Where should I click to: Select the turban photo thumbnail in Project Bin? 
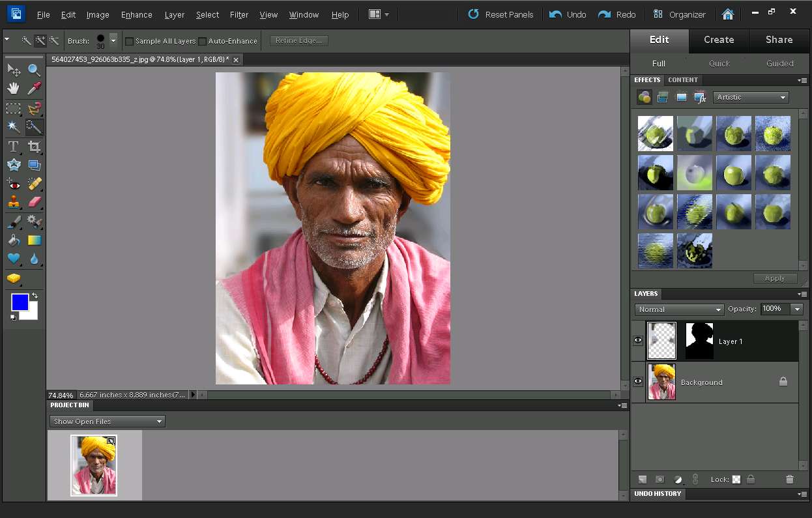click(x=93, y=464)
